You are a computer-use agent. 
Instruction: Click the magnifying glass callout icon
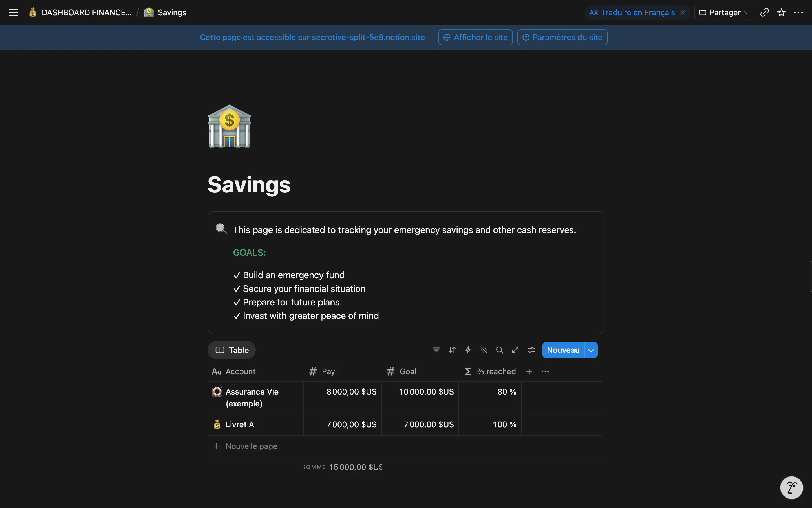pos(221,229)
